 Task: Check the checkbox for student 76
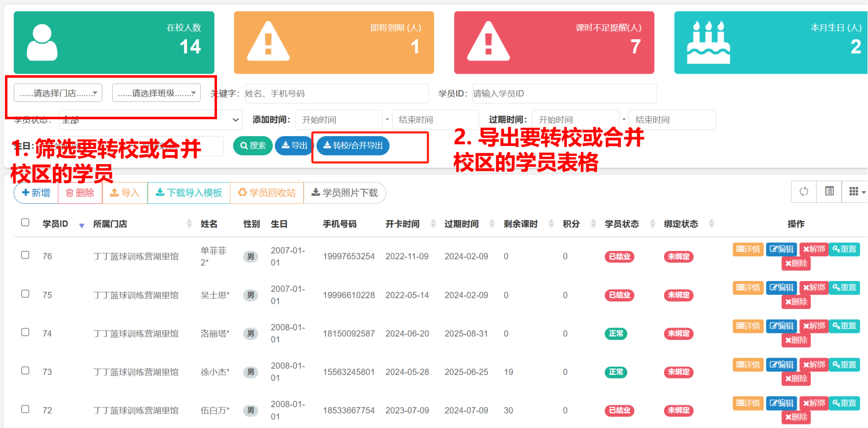[25, 255]
